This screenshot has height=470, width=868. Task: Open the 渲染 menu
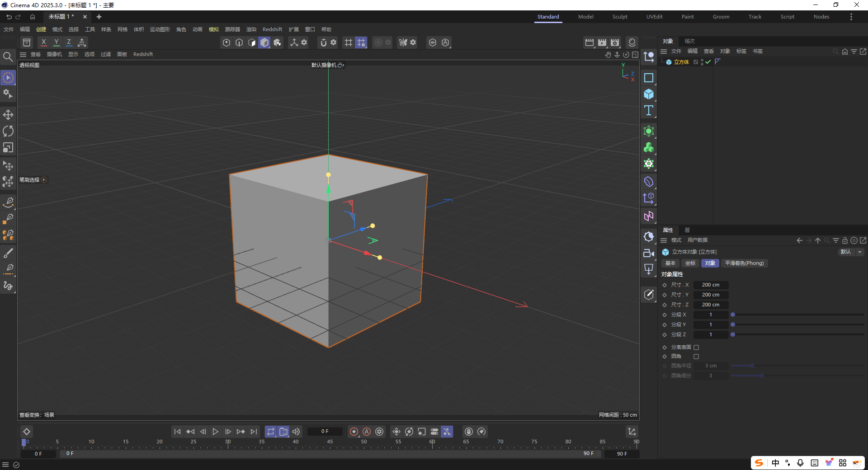[x=251, y=29]
